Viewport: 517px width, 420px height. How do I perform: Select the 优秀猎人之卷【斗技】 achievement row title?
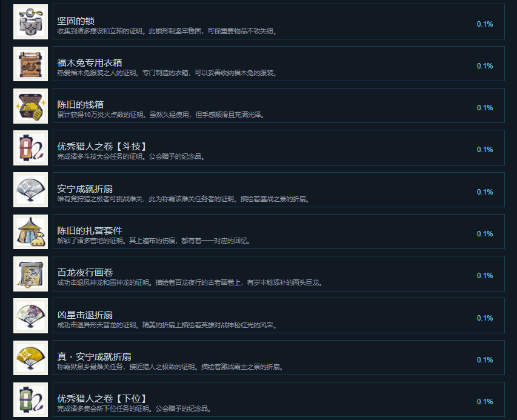pos(102,147)
